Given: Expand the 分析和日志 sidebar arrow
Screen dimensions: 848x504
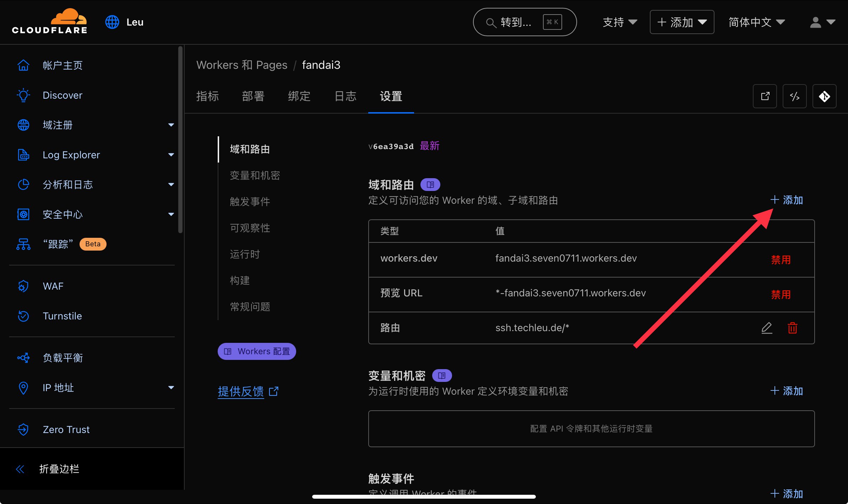Looking at the screenshot, I should click(171, 185).
